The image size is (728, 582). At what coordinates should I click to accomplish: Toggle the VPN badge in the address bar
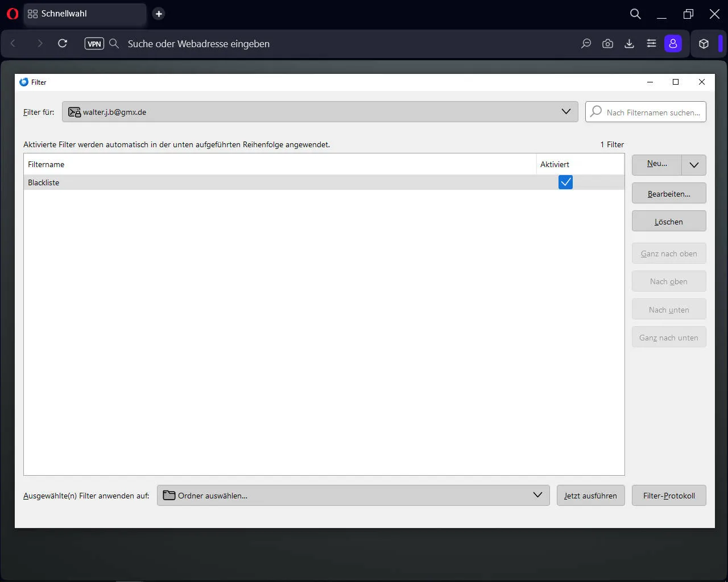(94, 44)
